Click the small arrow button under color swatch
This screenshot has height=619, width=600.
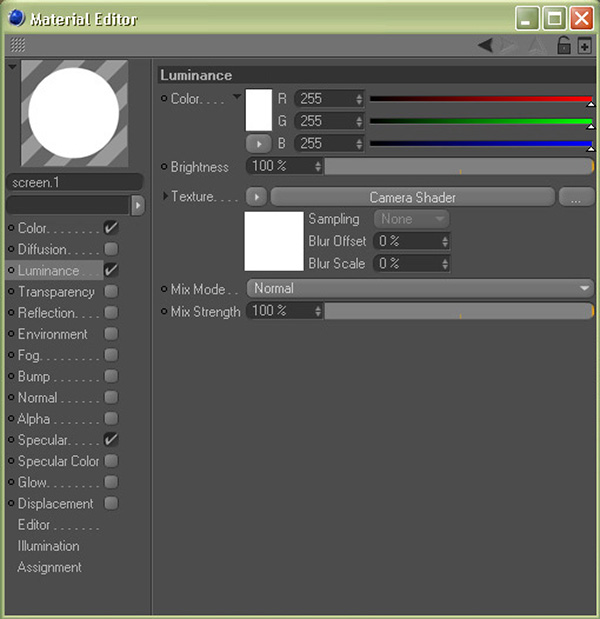(x=257, y=144)
